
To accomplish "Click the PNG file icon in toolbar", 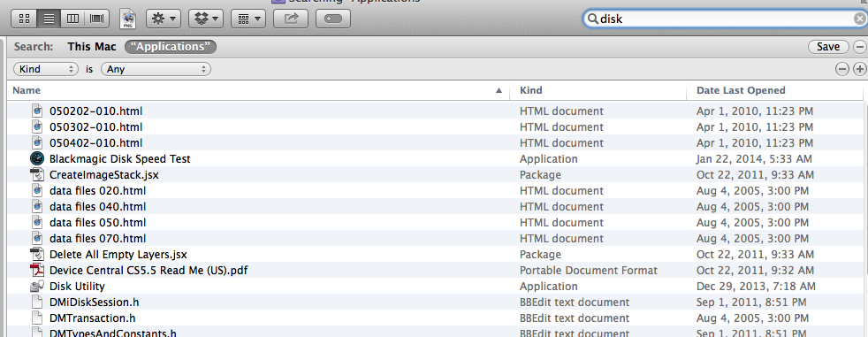I will (128, 19).
